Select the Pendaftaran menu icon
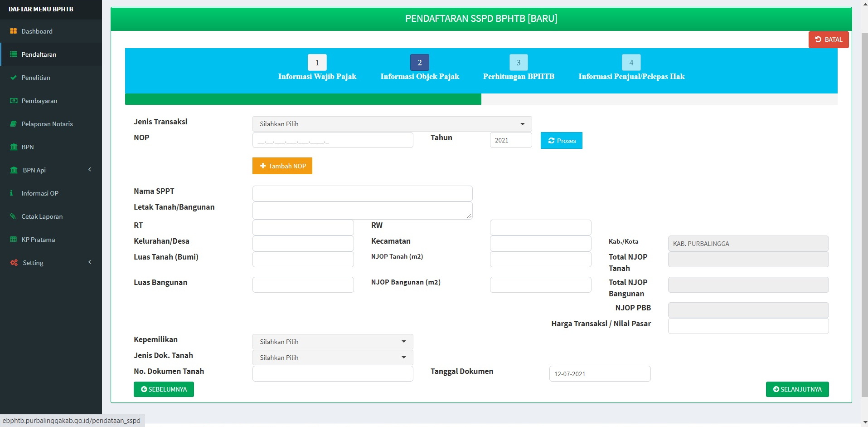Screen dimensions: 868x427 click(x=13, y=54)
